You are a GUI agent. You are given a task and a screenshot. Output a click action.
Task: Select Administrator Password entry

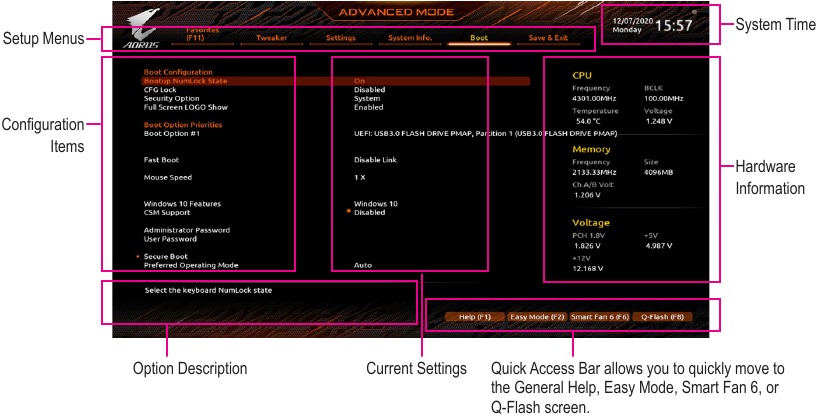click(x=186, y=230)
